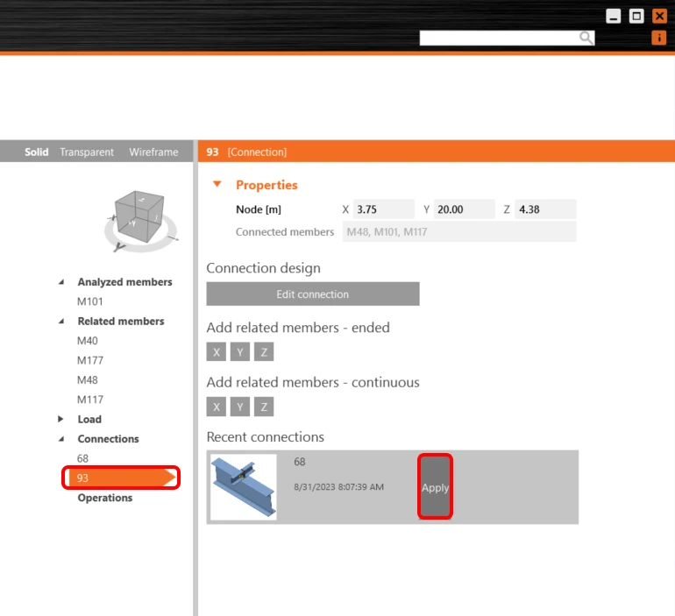This screenshot has height=616, width=675.
Task: Switch view mode to Transparent
Action: 87,152
